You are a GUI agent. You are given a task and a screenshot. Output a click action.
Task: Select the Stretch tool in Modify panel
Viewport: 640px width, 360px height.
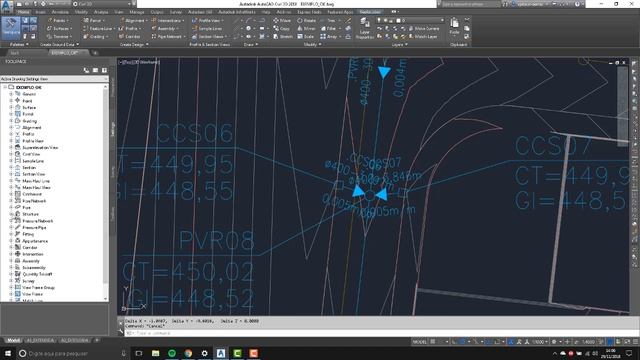[x=283, y=36]
